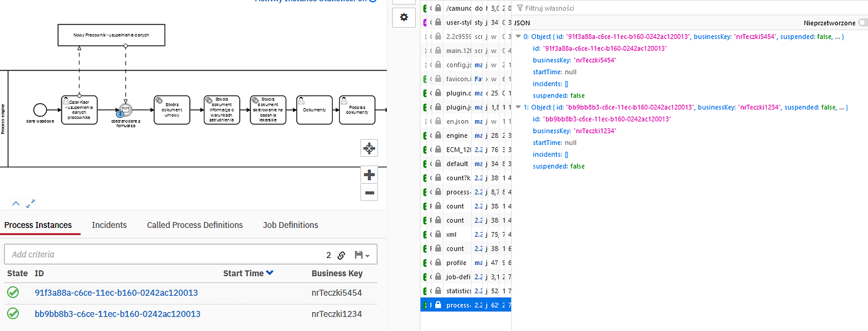Collapse the bottom panel with the up chevron
Viewport: 868px width, 331px height.
click(x=16, y=203)
